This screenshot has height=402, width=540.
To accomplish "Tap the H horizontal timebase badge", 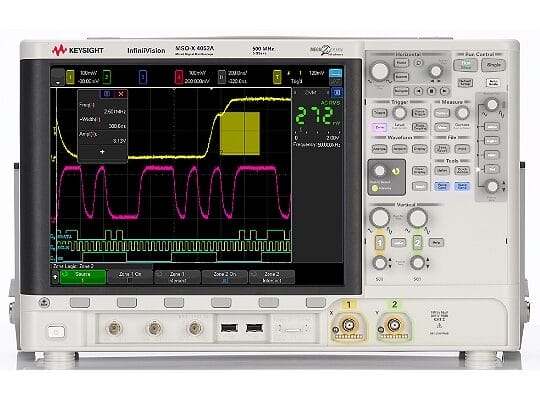I will tap(222, 77).
